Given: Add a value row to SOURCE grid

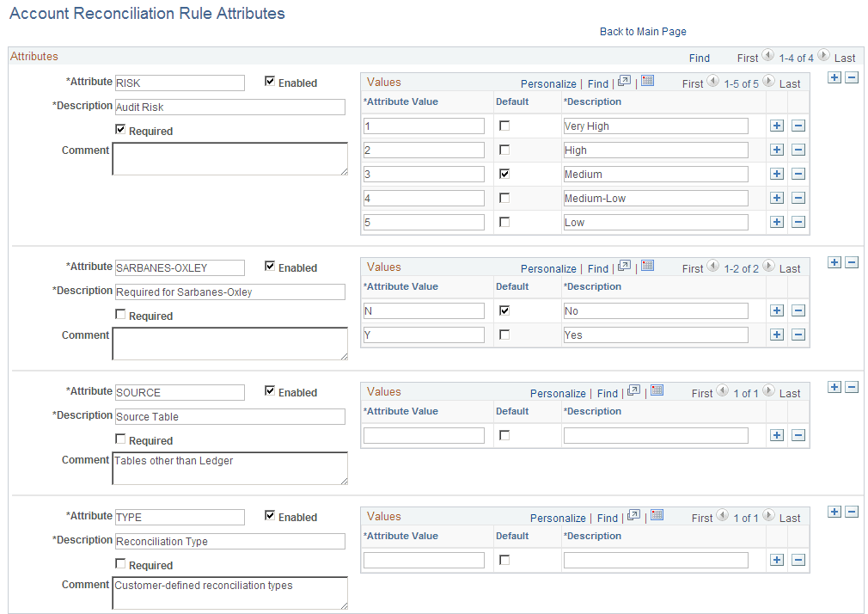Looking at the screenshot, I should pos(776,435).
